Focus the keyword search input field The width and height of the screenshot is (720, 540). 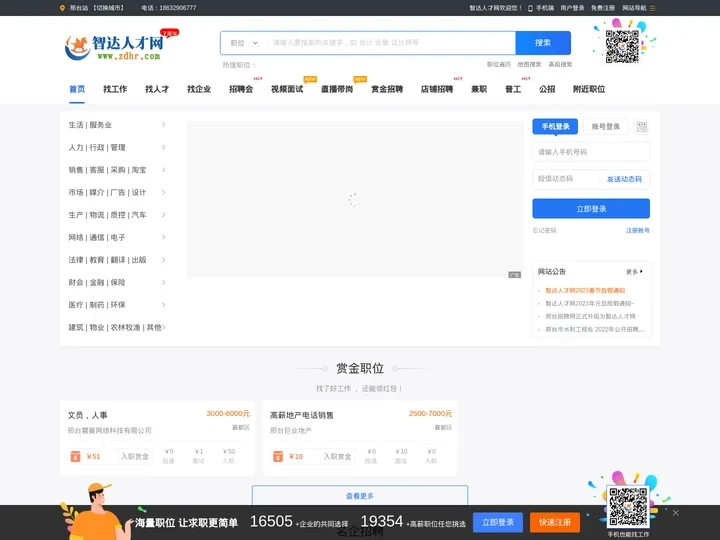[x=391, y=43]
